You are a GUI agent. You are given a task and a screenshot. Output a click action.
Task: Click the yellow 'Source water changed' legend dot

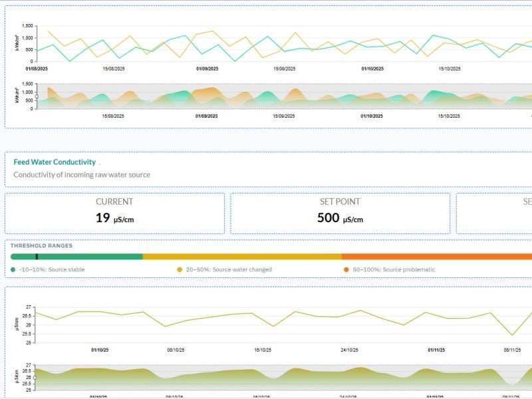click(x=179, y=269)
